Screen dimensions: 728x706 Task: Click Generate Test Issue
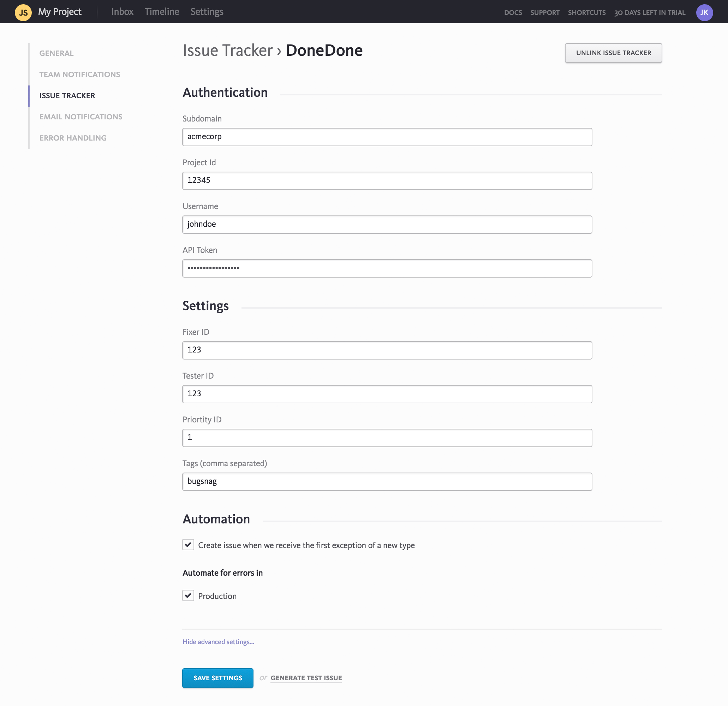point(306,678)
